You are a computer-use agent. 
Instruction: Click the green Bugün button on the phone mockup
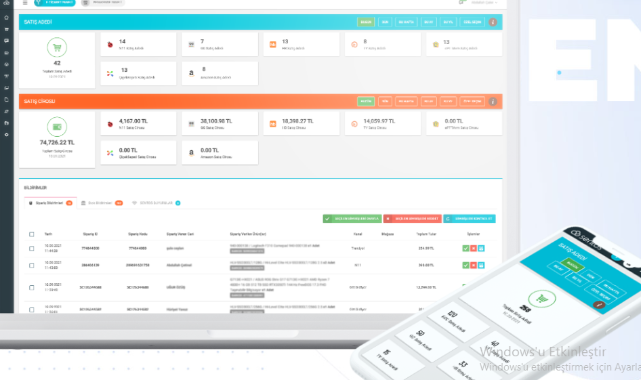tap(572, 266)
